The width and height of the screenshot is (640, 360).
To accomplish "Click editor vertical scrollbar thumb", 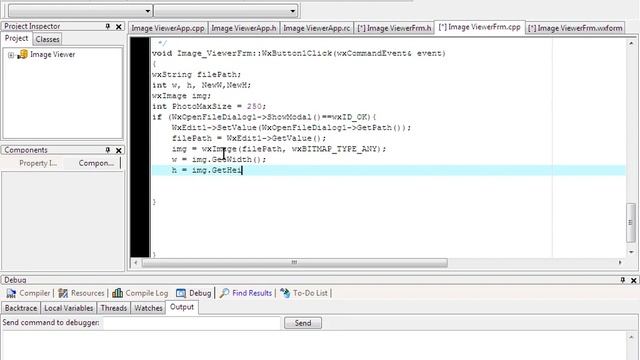I will pyautogui.click(x=631, y=222).
